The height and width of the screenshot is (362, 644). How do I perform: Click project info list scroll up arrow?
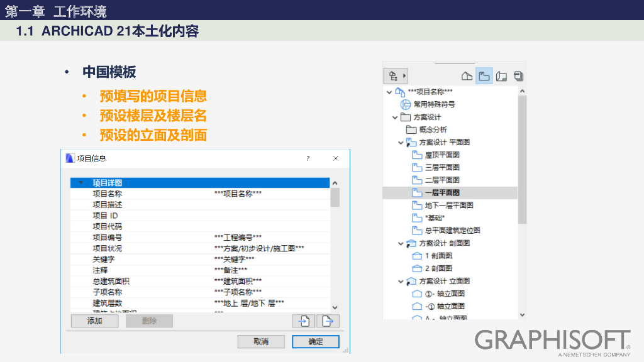click(335, 183)
